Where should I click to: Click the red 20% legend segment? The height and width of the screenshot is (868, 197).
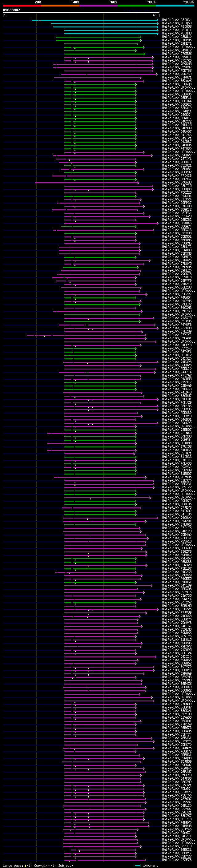pos(22,6)
